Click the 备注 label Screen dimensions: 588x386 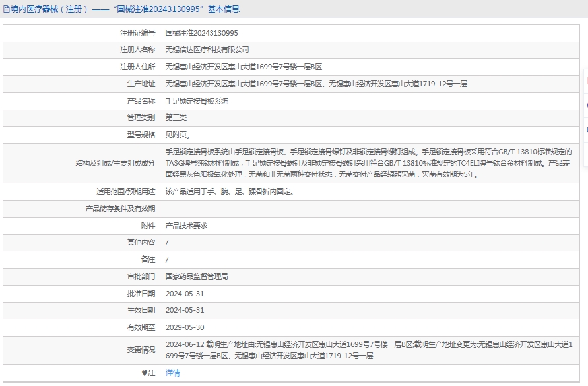point(148,259)
